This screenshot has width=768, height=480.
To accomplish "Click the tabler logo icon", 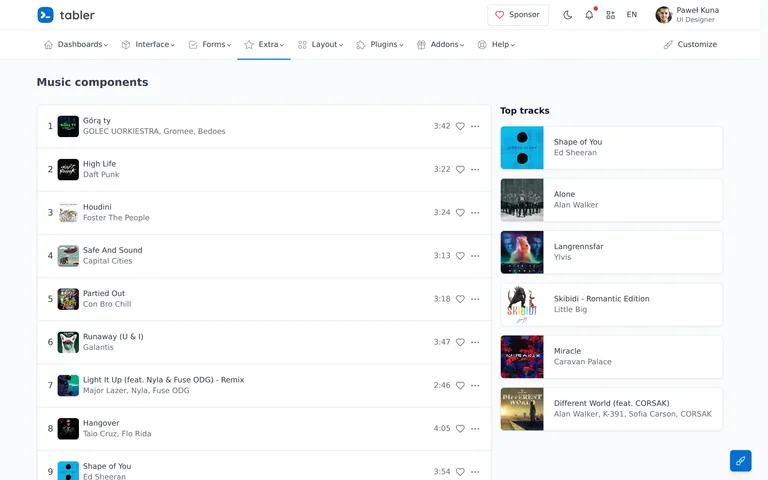I will coord(46,15).
